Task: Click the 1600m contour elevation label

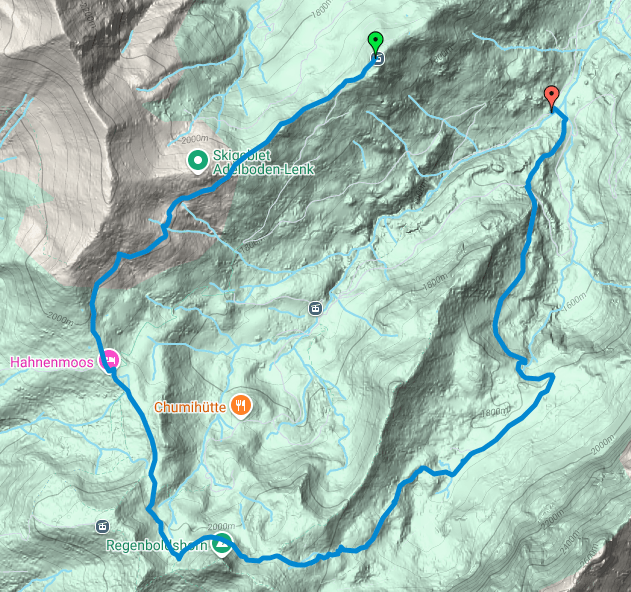Action: click(x=574, y=302)
